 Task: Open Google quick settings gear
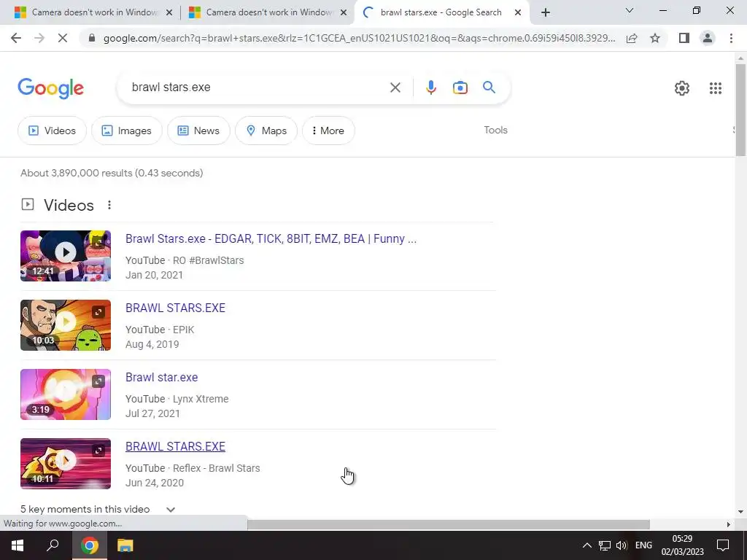682,88
